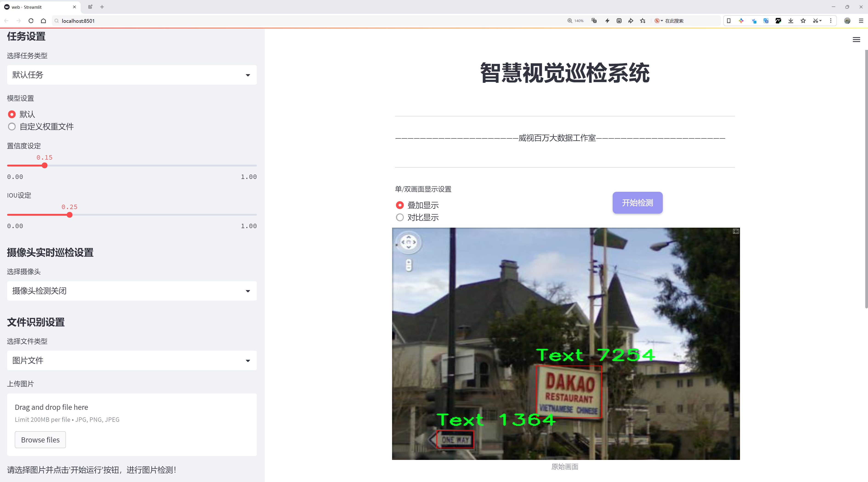
Task: Click the 140% zoom level indicator
Action: pyautogui.click(x=575, y=20)
